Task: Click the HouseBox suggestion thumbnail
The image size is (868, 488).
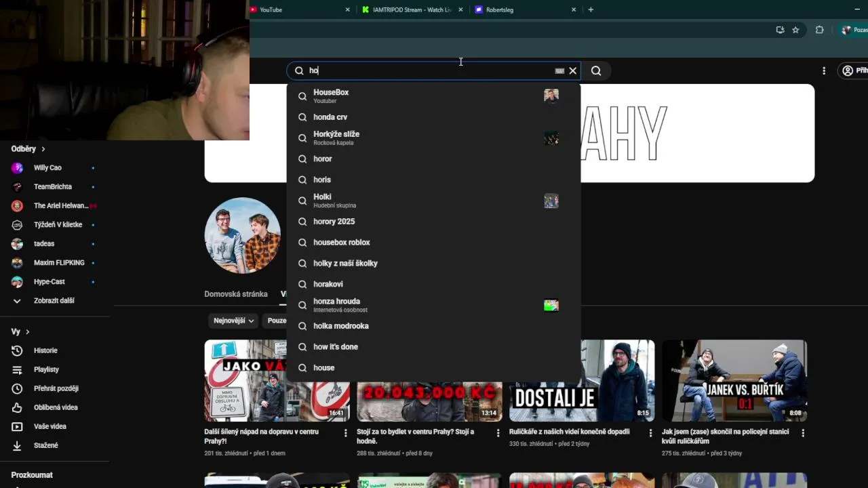Action: pos(551,96)
